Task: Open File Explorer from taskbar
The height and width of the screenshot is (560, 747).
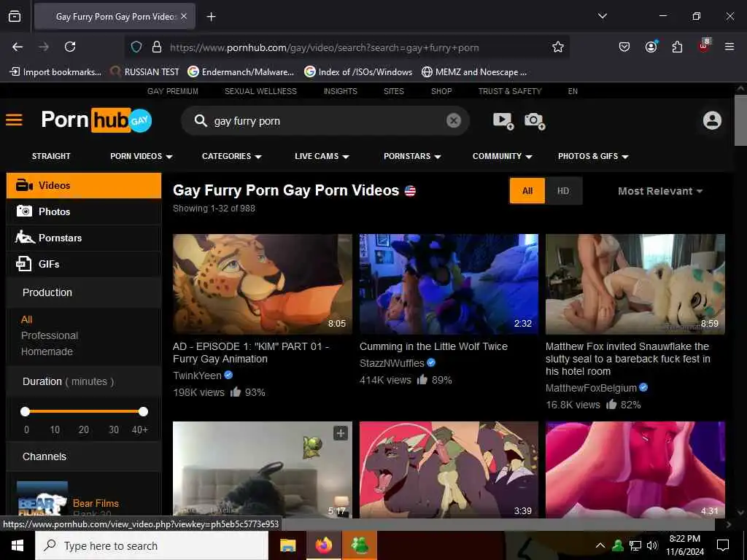Action: [287, 545]
